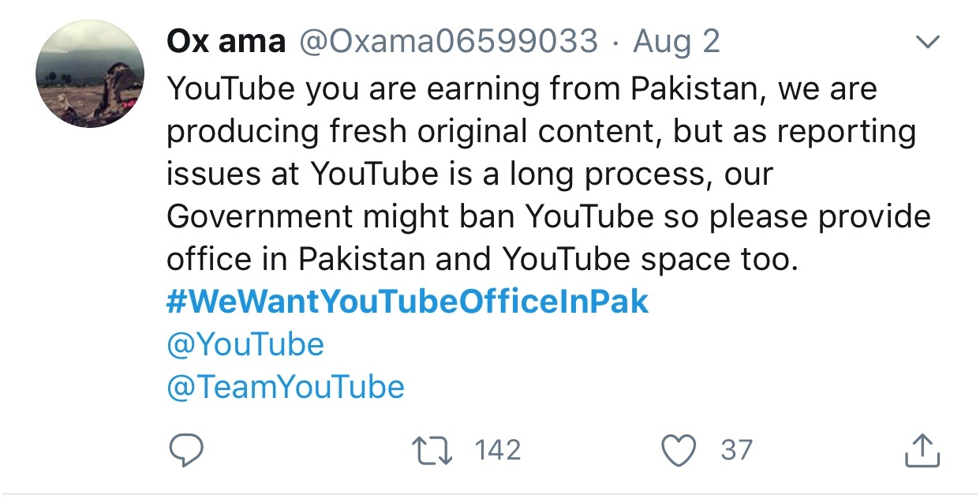View the 142 retweets count

coord(497,450)
